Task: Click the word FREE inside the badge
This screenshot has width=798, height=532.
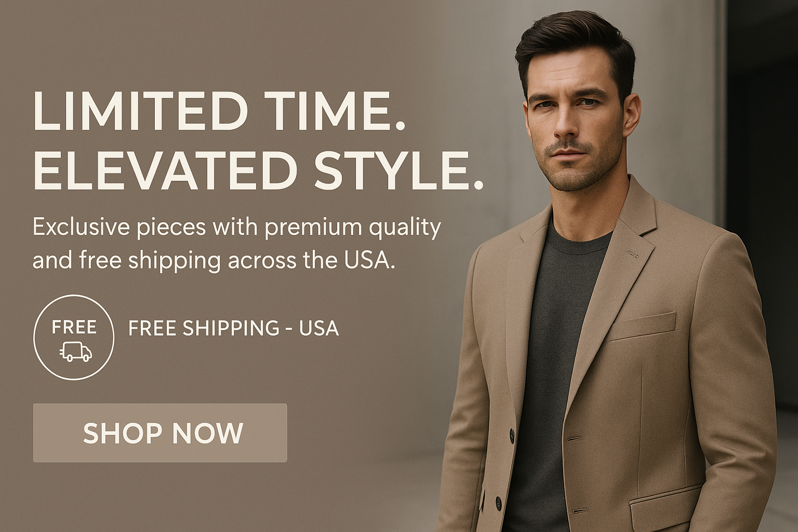Action: [74, 327]
